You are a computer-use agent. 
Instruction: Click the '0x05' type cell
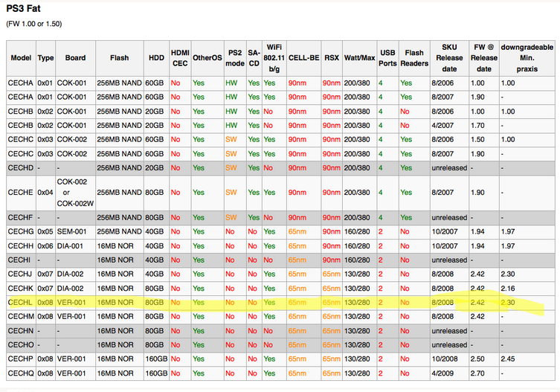[x=45, y=231]
